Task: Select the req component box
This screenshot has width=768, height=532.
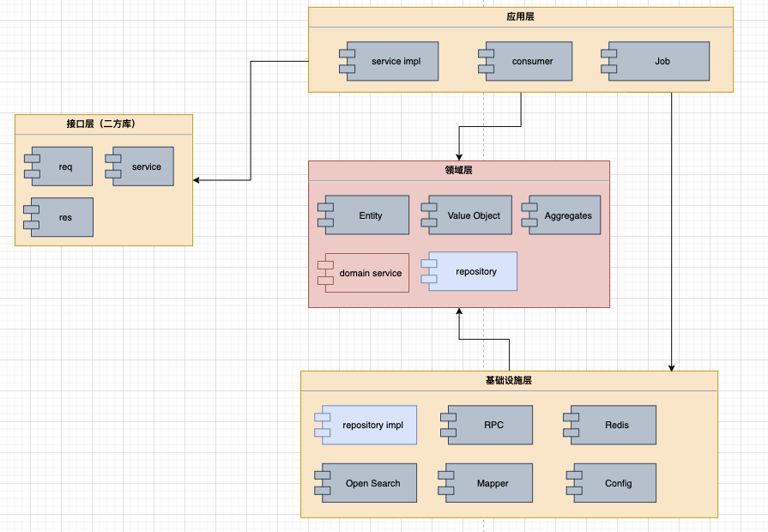Action: (x=58, y=166)
